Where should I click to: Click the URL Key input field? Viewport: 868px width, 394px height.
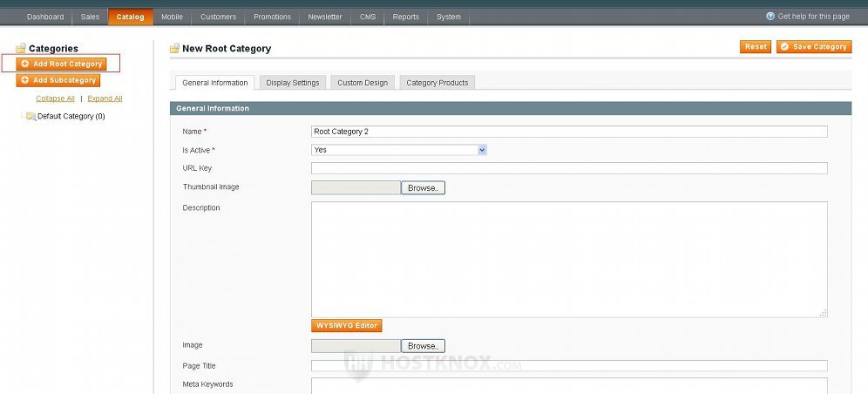[569, 168]
